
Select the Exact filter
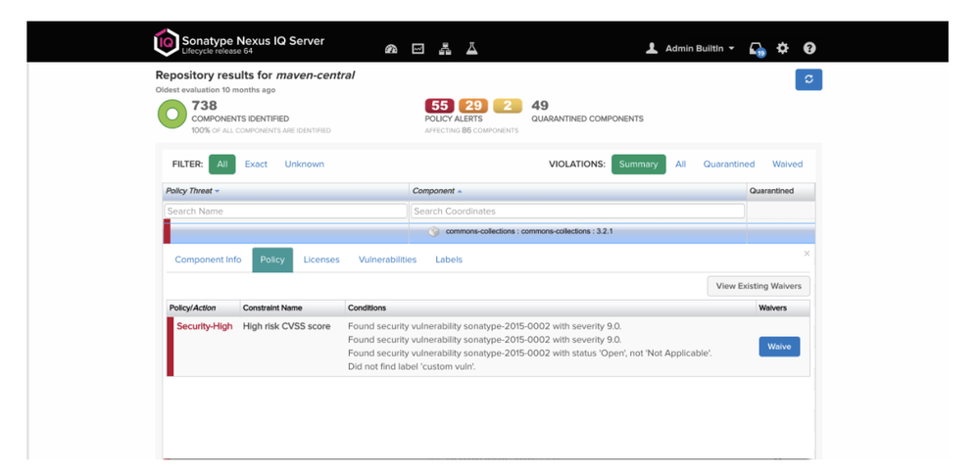[256, 165]
